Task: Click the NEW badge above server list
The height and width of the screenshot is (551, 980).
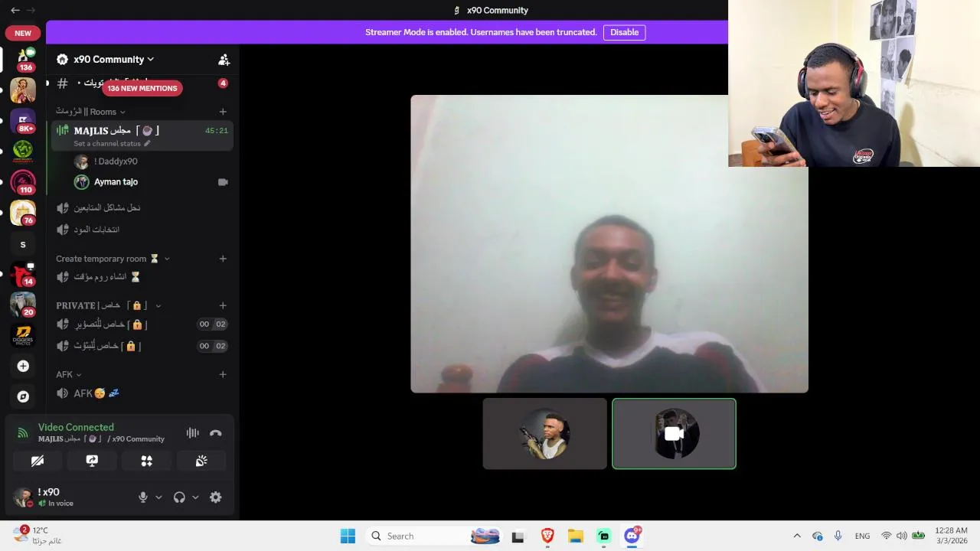Action: [x=23, y=33]
